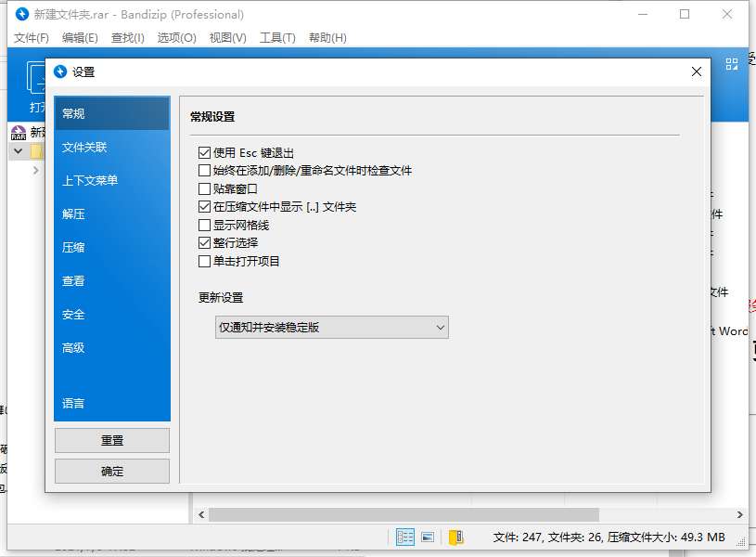This screenshot has width=756, height=557.
Task: Click the 确定 button
Action: coord(112,472)
